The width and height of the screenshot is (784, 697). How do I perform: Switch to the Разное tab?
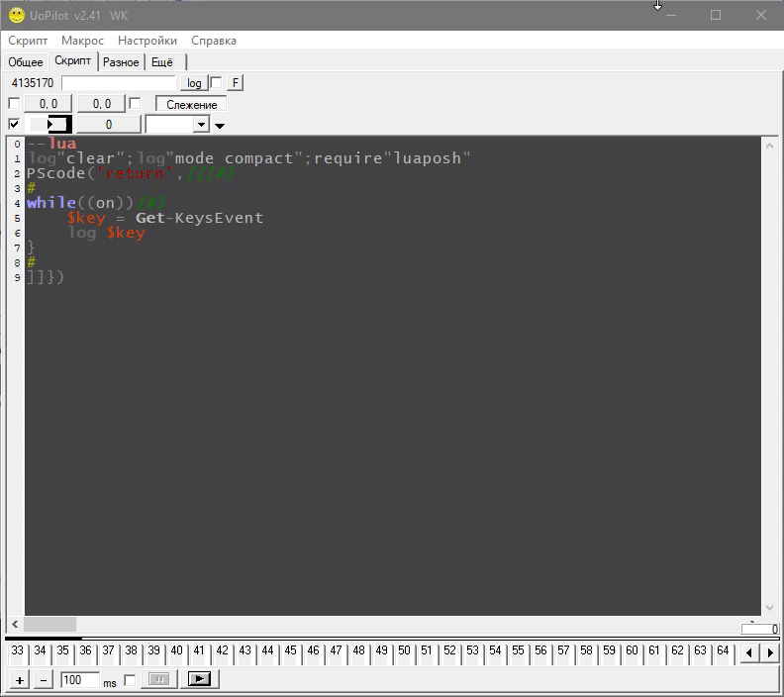[121, 62]
